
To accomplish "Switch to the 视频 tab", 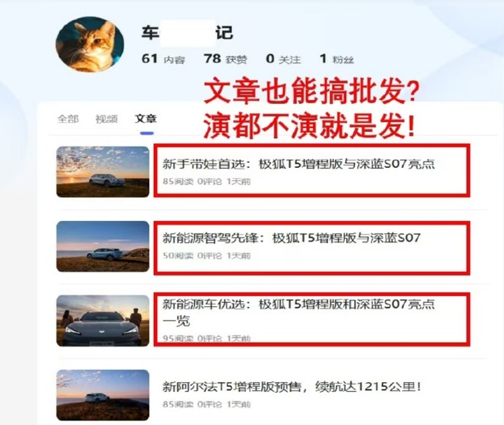I will point(106,119).
